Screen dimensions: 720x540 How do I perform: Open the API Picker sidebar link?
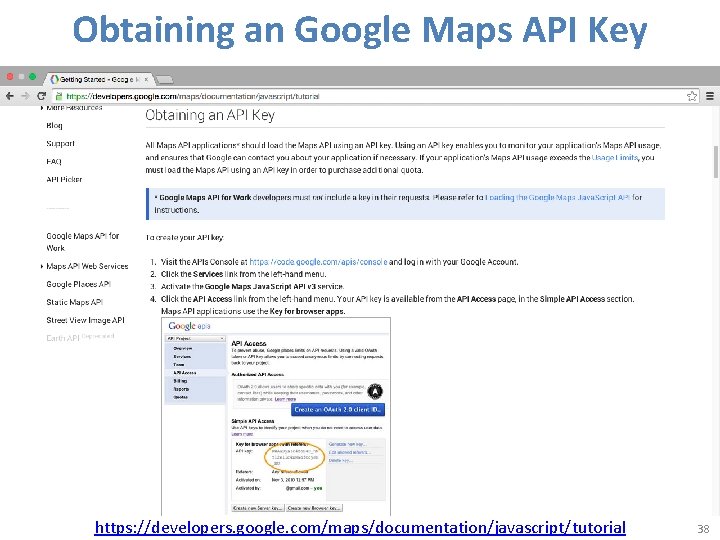pyautogui.click(x=64, y=179)
